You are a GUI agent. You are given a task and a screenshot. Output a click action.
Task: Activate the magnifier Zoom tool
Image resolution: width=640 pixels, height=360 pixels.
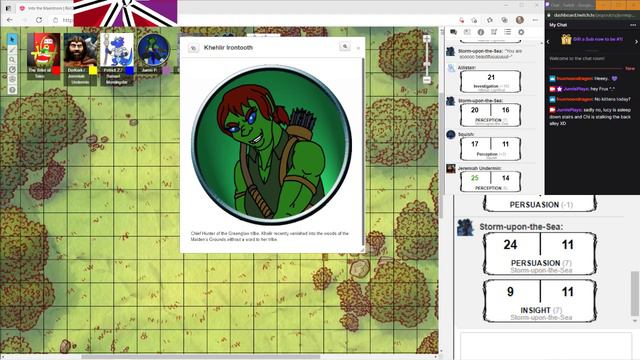[x=12, y=60]
